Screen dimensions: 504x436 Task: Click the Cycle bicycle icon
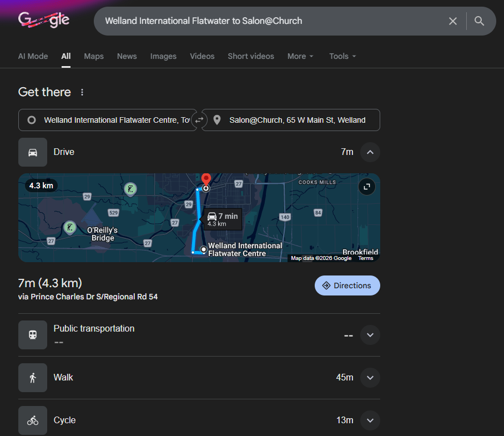tap(33, 420)
